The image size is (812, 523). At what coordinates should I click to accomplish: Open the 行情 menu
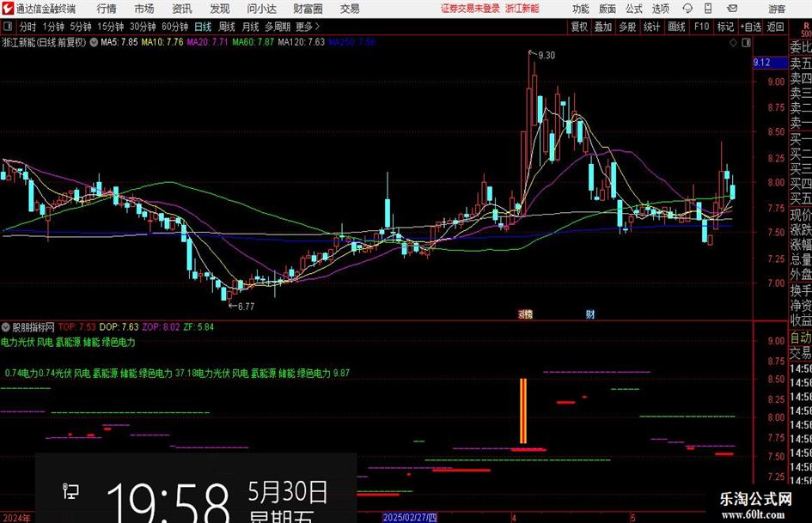(107, 9)
